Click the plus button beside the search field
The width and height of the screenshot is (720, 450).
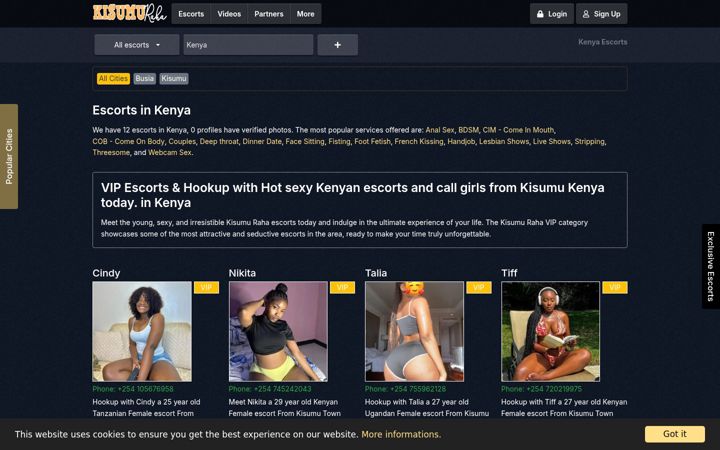(338, 45)
